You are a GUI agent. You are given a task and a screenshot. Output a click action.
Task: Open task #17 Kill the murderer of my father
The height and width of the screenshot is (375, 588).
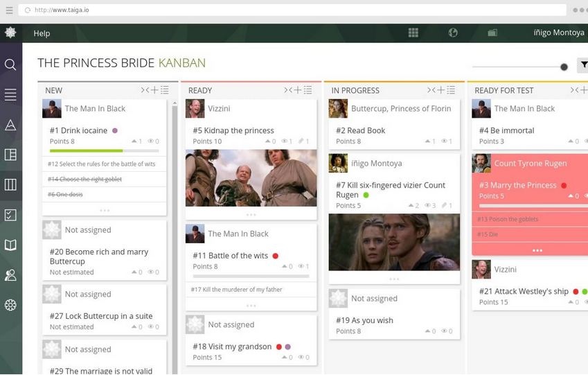pyautogui.click(x=237, y=290)
